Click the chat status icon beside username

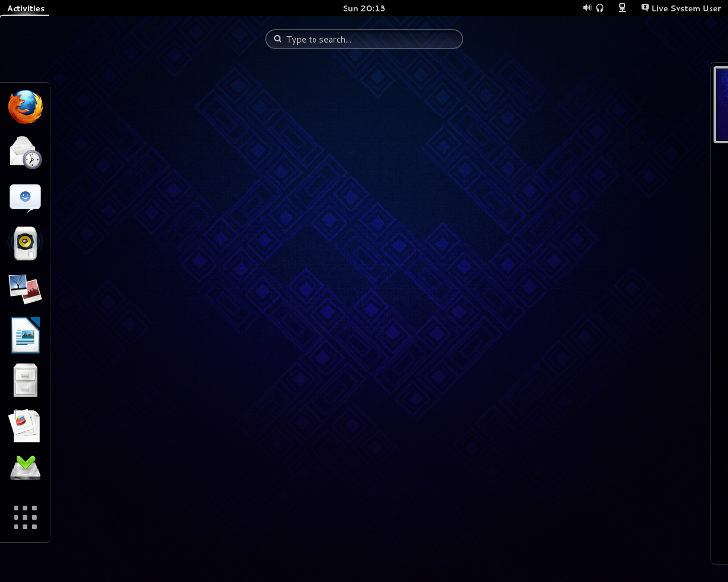(645, 8)
